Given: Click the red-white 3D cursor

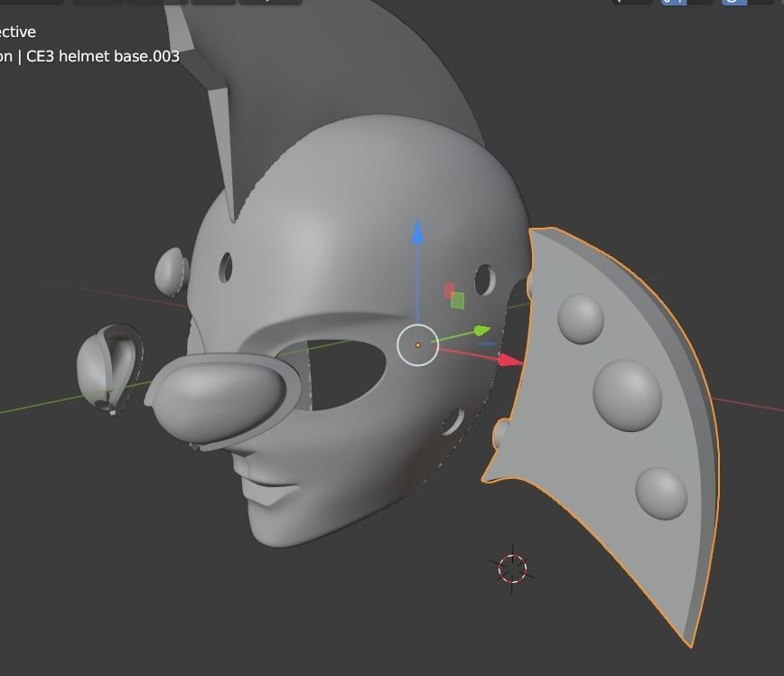Looking at the screenshot, I should (513, 569).
